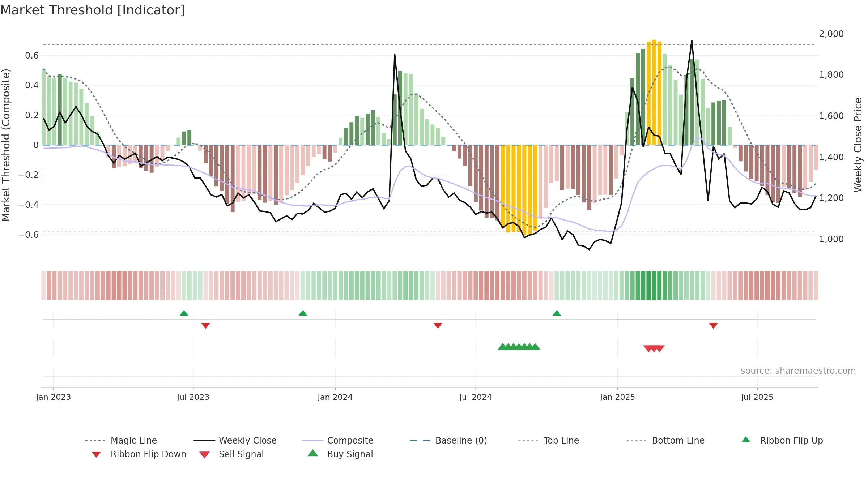Click chart title Market Threshold [Indicator]
This screenshot has height=488, width=868.
(x=93, y=10)
